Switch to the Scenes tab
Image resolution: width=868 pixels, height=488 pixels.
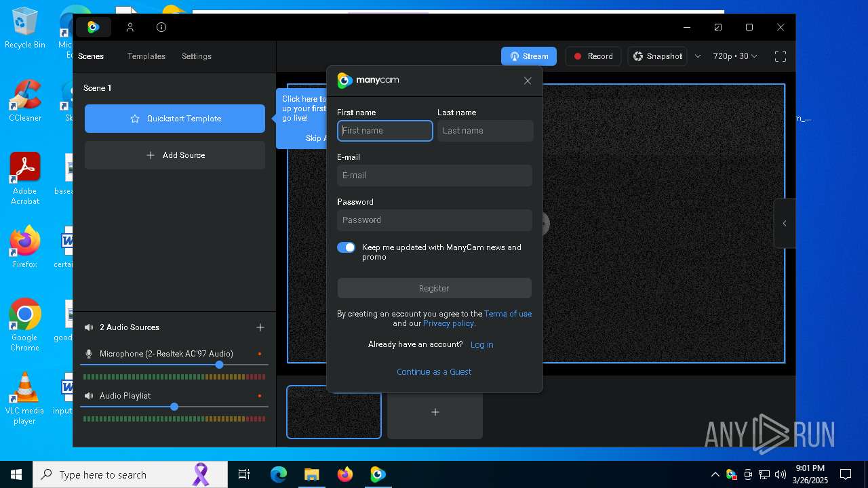pos(91,56)
